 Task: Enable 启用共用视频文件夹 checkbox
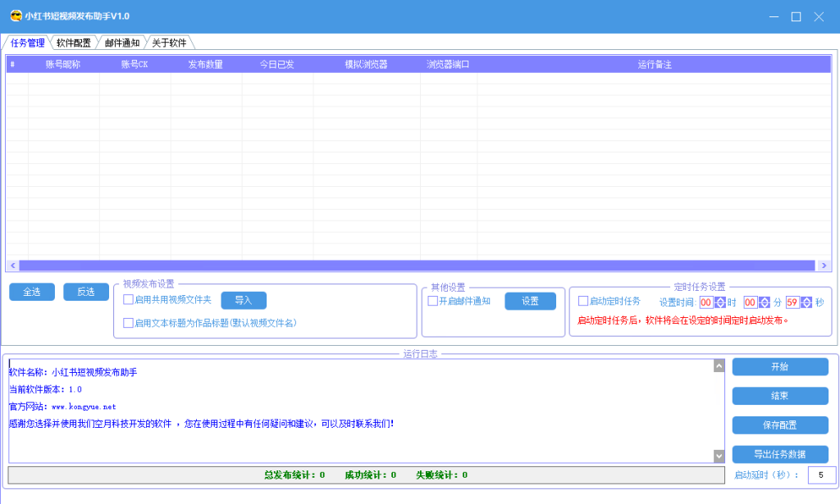pos(128,300)
